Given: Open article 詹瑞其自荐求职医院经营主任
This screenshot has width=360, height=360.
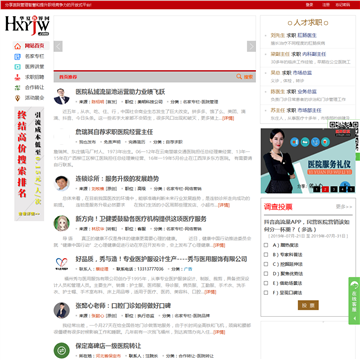Looking at the screenshot, I should pyautogui.click(x=114, y=132).
